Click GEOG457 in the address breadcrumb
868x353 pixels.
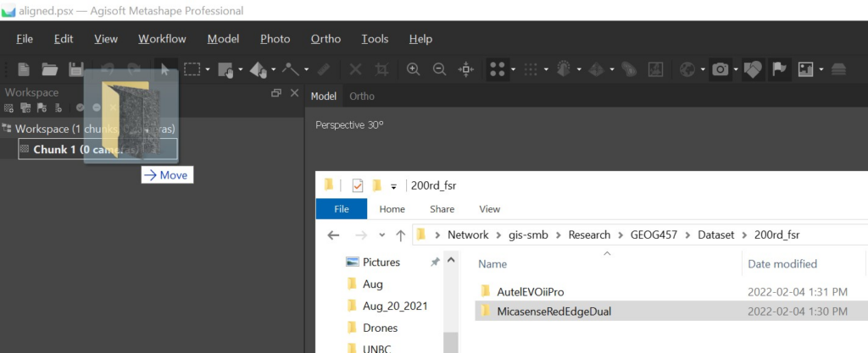pyautogui.click(x=652, y=234)
